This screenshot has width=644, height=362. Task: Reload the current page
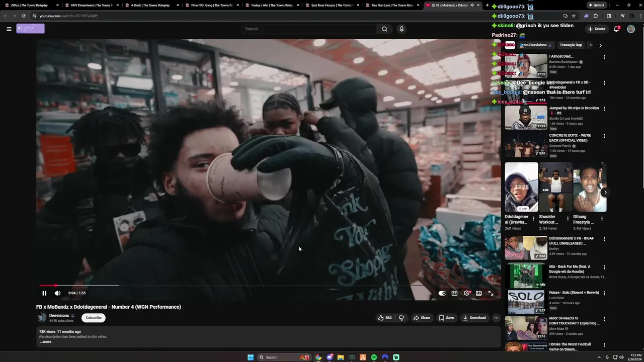point(24,16)
